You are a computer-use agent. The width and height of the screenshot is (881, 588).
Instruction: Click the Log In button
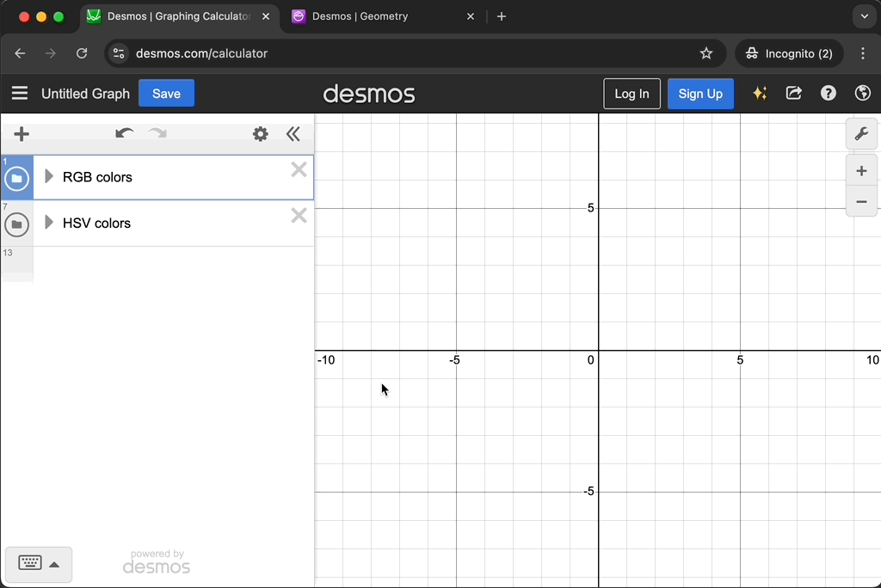point(631,94)
